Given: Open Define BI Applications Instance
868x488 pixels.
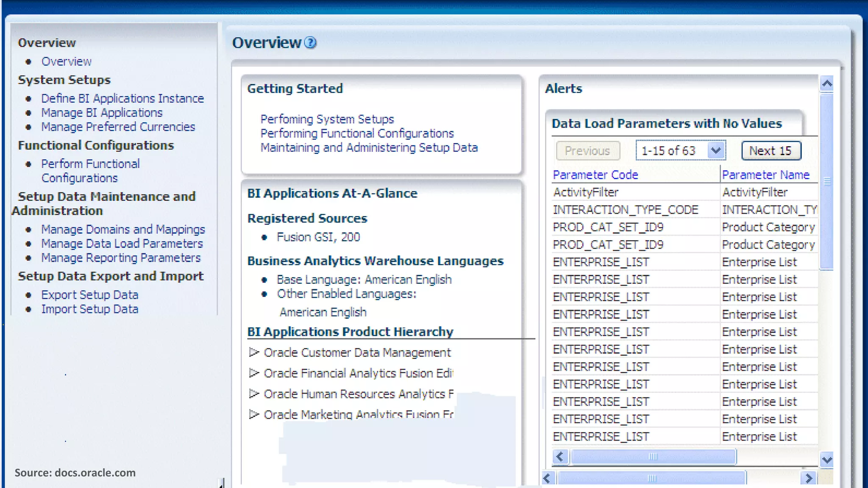Looking at the screenshot, I should (122, 98).
